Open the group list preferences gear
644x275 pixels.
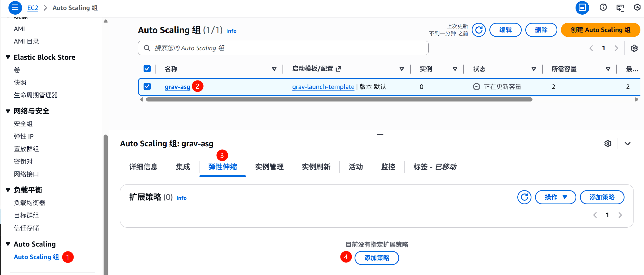tap(634, 48)
